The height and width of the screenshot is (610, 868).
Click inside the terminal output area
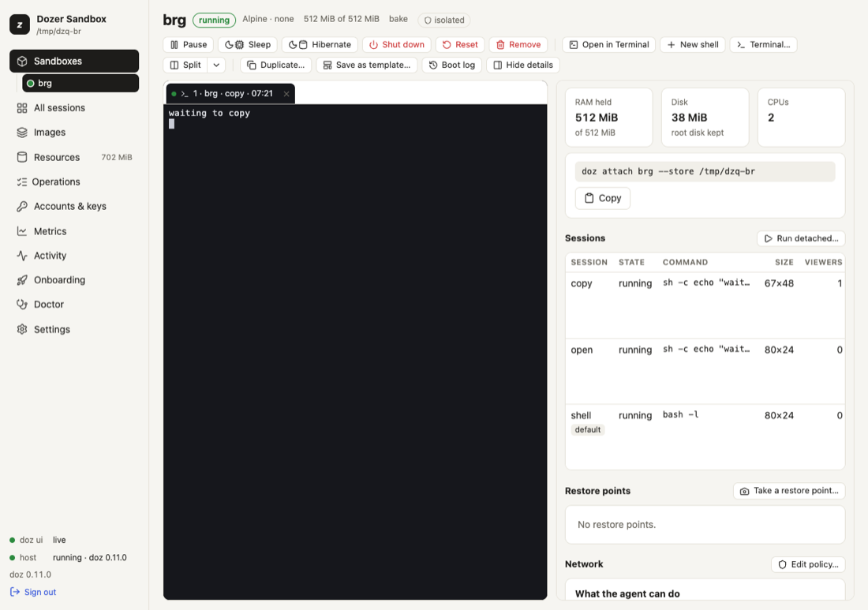coord(355,351)
